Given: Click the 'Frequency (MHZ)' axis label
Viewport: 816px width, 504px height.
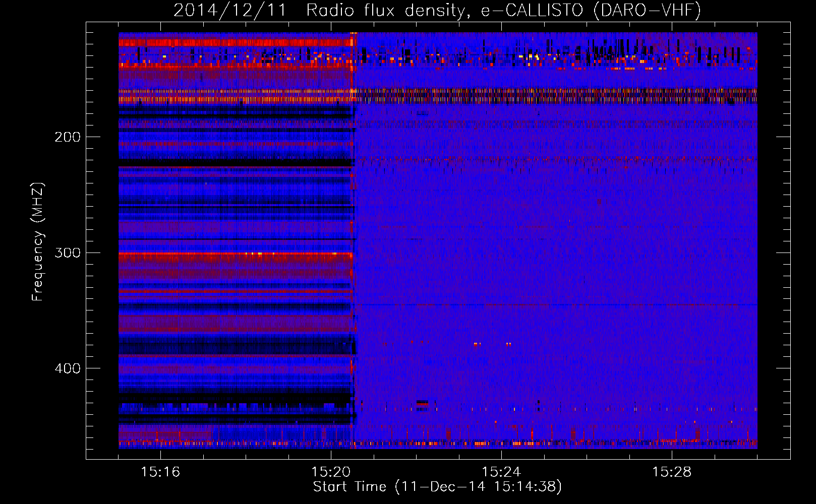Looking at the screenshot, I should pos(38,242).
